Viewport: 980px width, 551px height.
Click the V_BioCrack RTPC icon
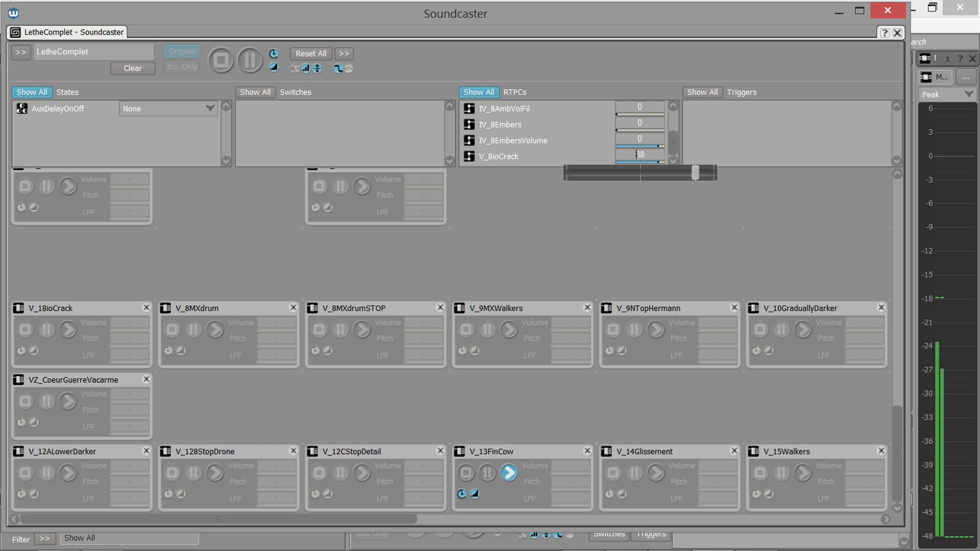469,156
